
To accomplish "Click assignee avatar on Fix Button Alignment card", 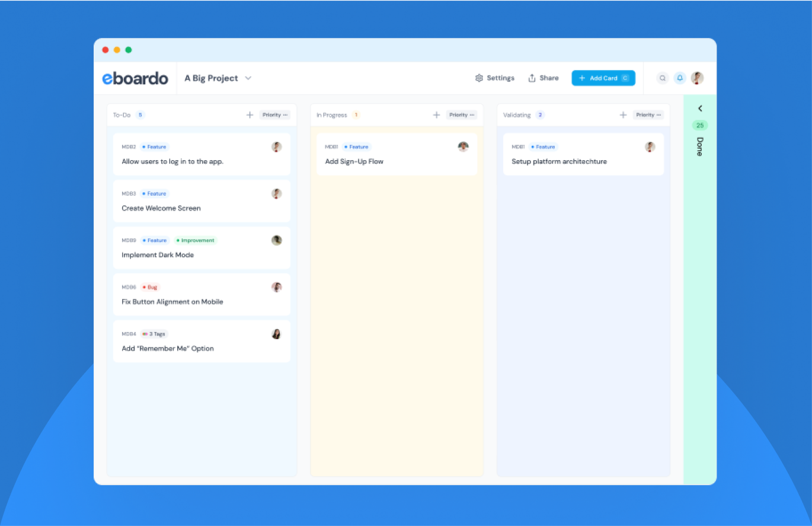I will pos(276,287).
